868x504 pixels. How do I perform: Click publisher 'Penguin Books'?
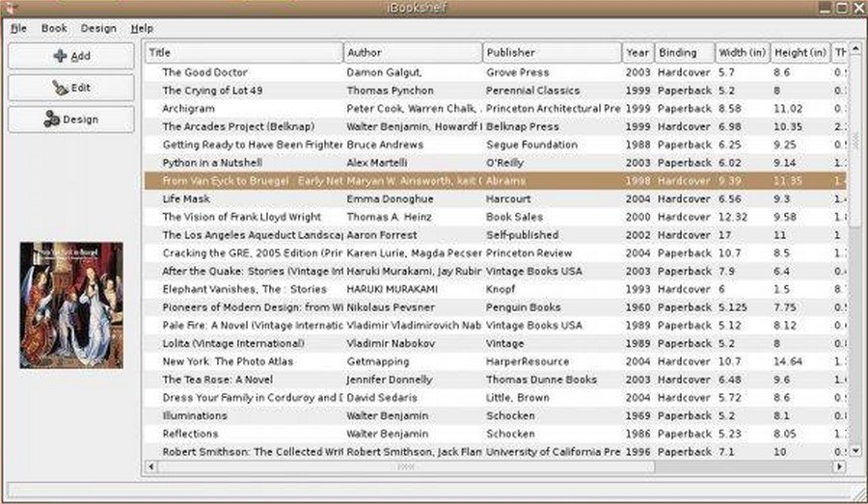coord(523,307)
